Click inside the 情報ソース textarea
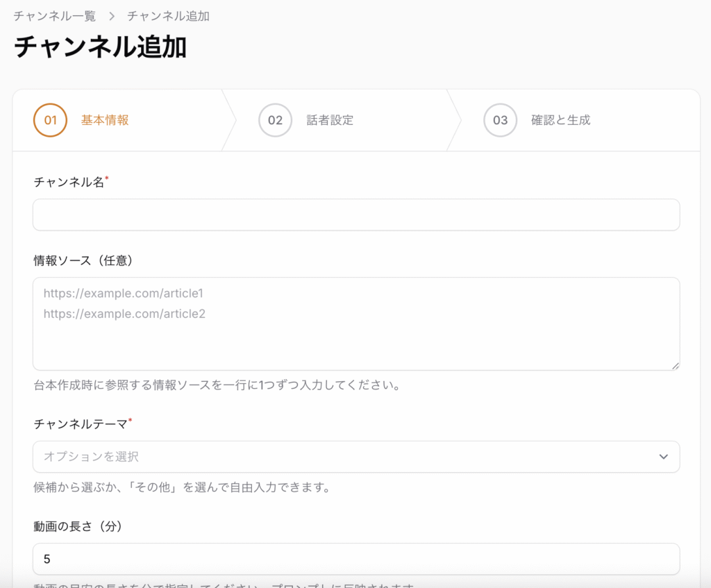Screen dimensions: 711x588 coord(356,324)
